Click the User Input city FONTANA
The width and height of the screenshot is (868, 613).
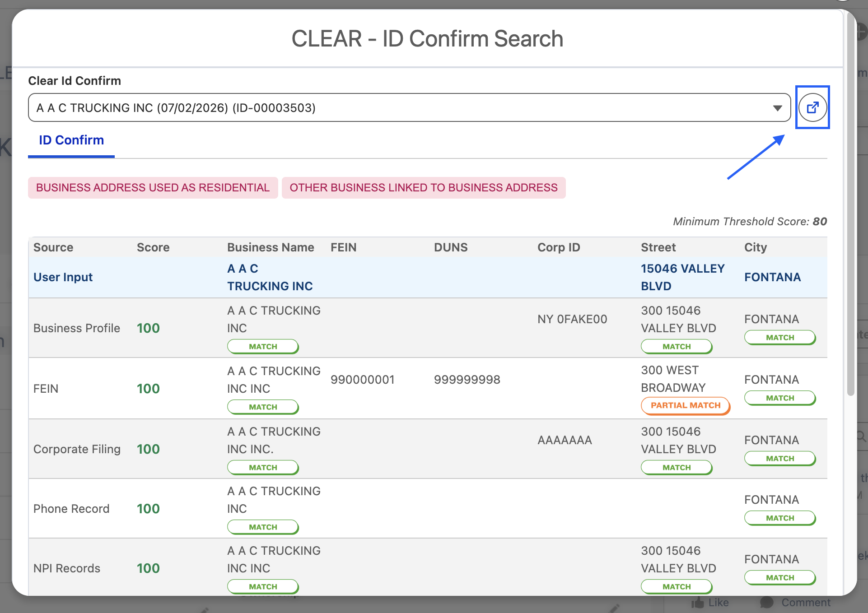[x=772, y=277]
